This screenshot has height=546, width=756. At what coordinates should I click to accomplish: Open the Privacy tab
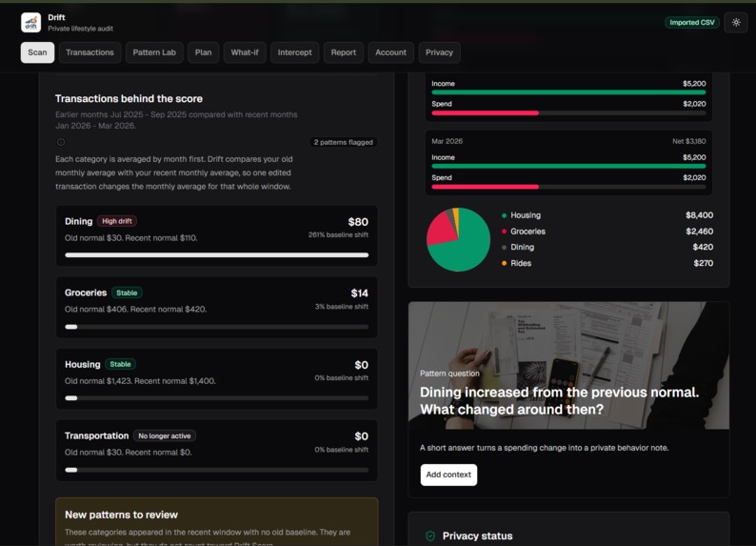coord(439,52)
